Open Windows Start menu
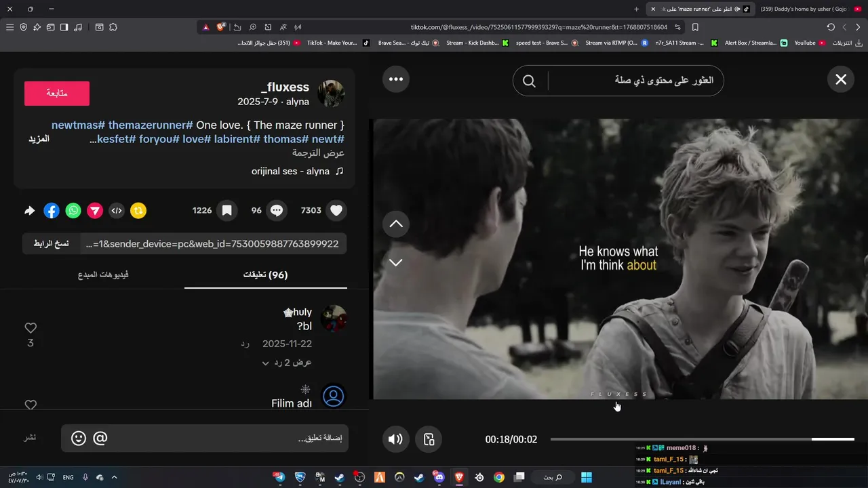This screenshot has width=868, height=488. (586, 477)
